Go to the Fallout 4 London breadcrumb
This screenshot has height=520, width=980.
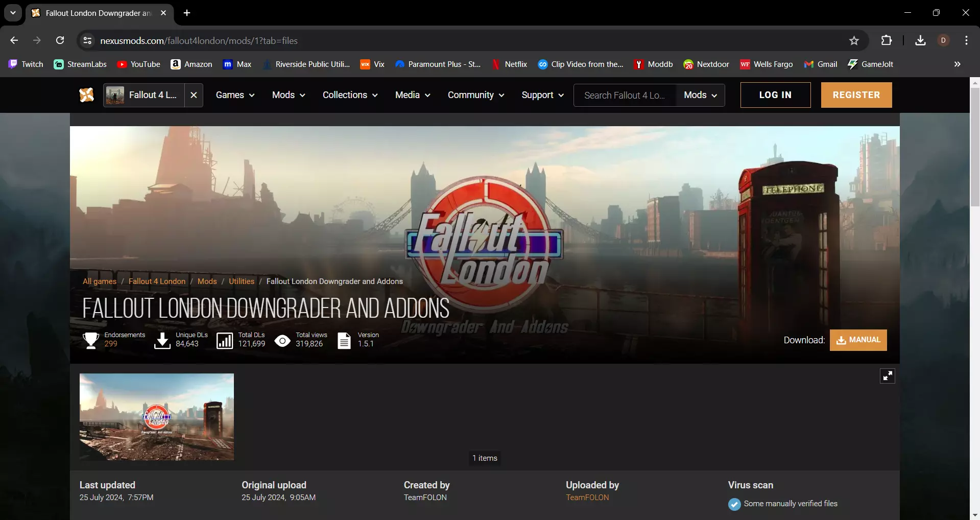pos(157,281)
